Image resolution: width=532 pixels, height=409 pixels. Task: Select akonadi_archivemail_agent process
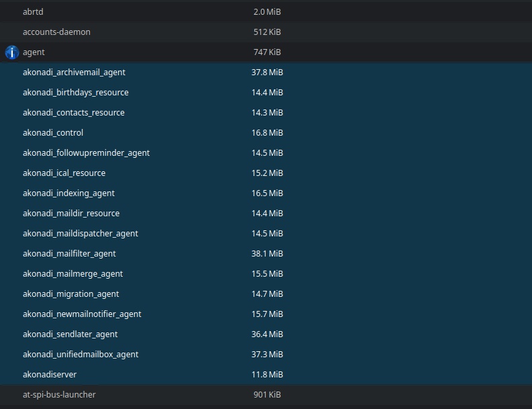[x=74, y=73]
